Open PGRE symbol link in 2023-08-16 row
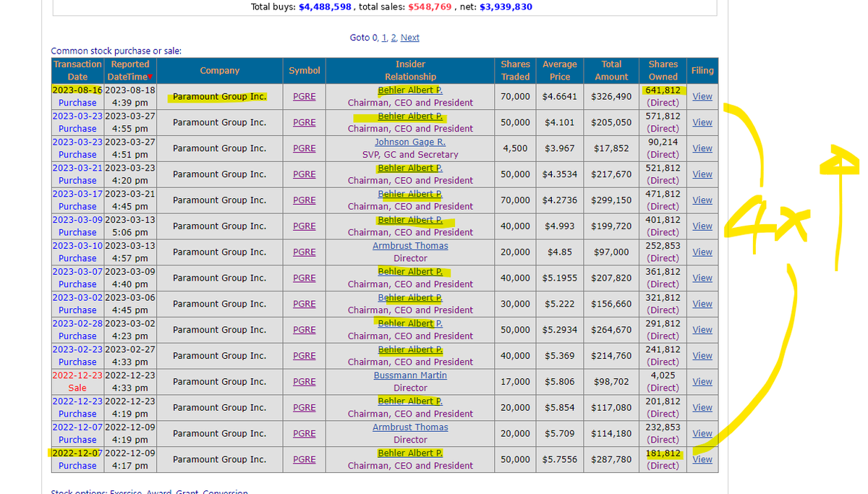The width and height of the screenshot is (868, 494). [x=305, y=96]
